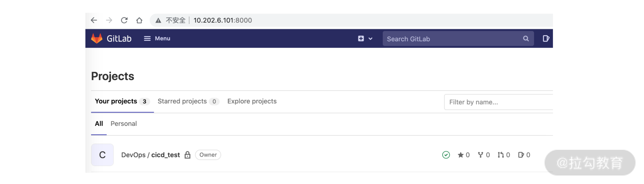Open the issues icon in top bar
Image resolution: width=644 pixels, height=184 pixels.
click(x=546, y=38)
